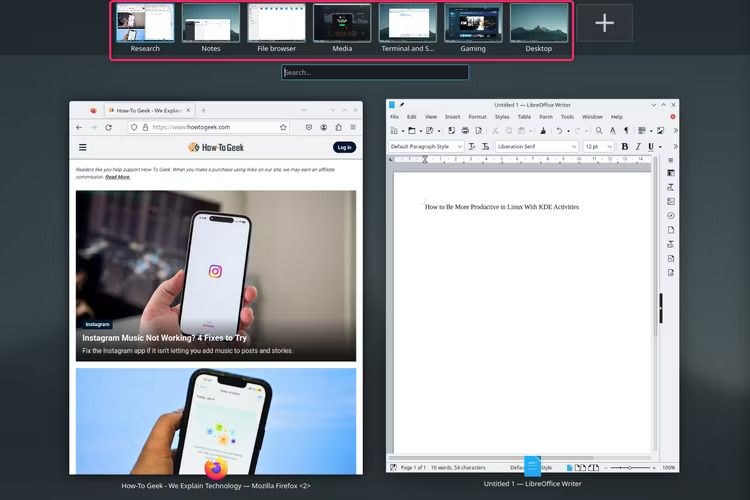
Task: Click the Instagram category tag
Action: 97,324
